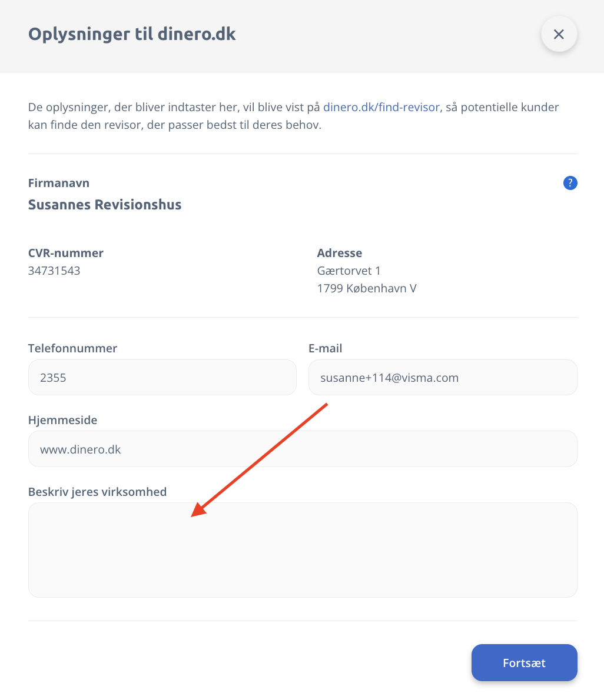The height and width of the screenshot is (700, 604).
Task: Click the Telefonnummer field label
Action: [x=72, y=348]
